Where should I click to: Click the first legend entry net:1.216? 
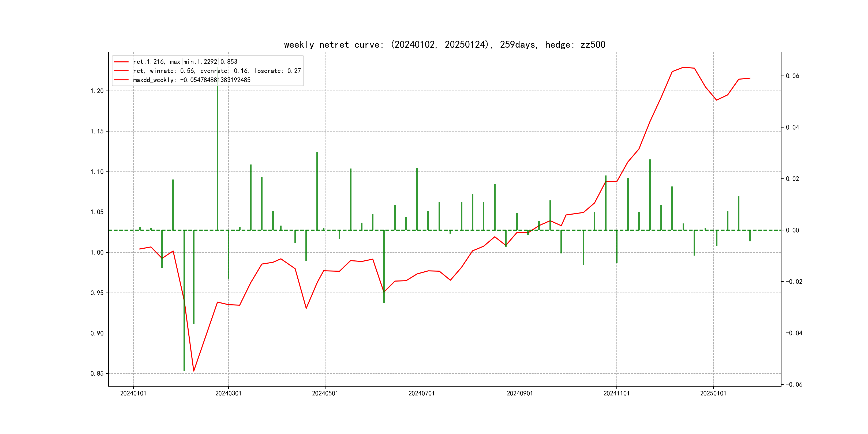click(x=185, y=62)
